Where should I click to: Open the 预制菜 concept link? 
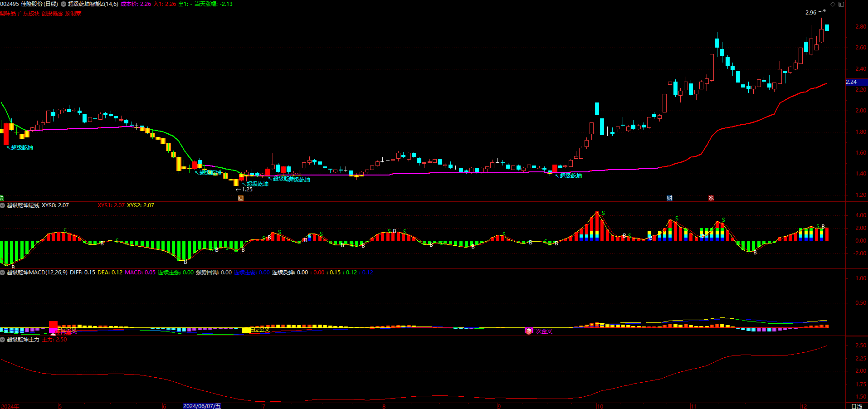pos(73,14)
